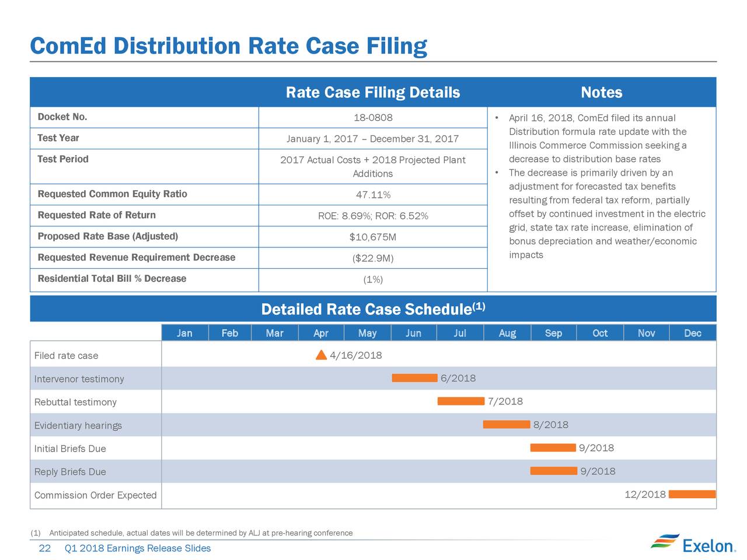Click the Evidentiary hearings row label
This screenshot has height=560, width=747.
78,426
